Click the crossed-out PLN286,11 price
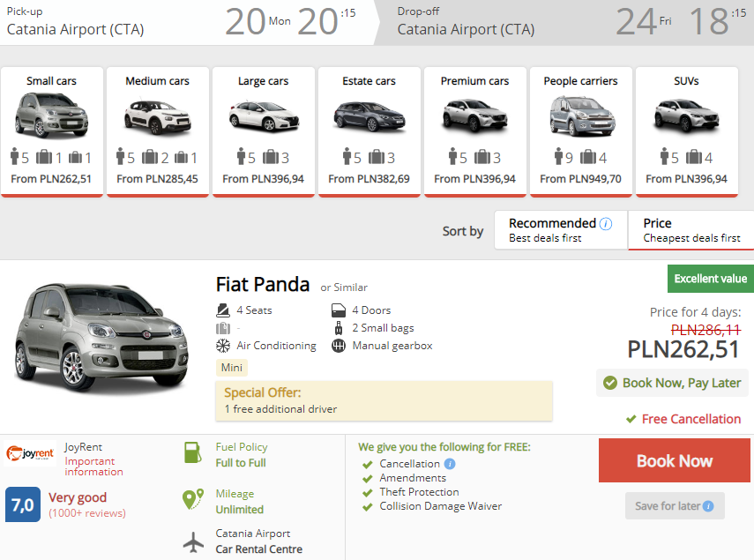This screenshot has height=560, width=754. 705,330
